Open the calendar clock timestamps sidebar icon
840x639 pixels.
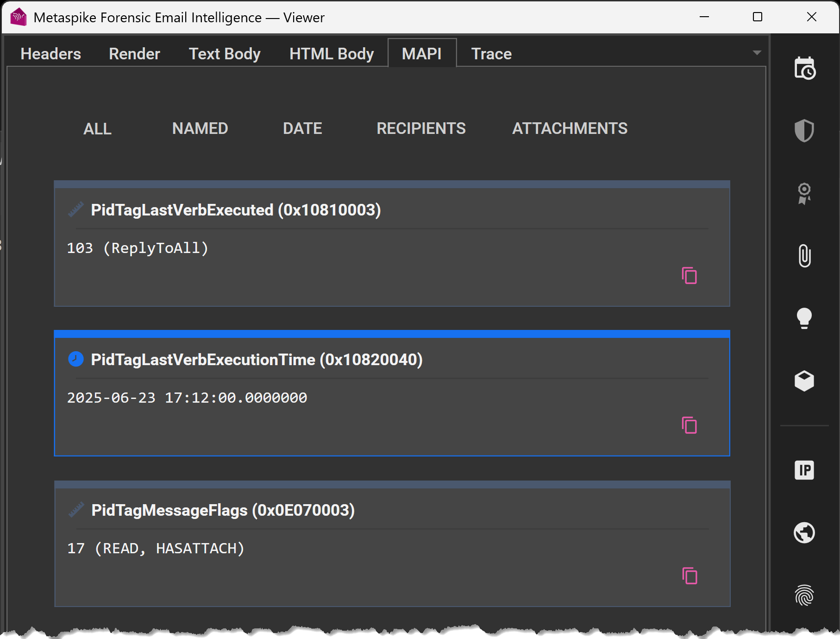[804, 69]
